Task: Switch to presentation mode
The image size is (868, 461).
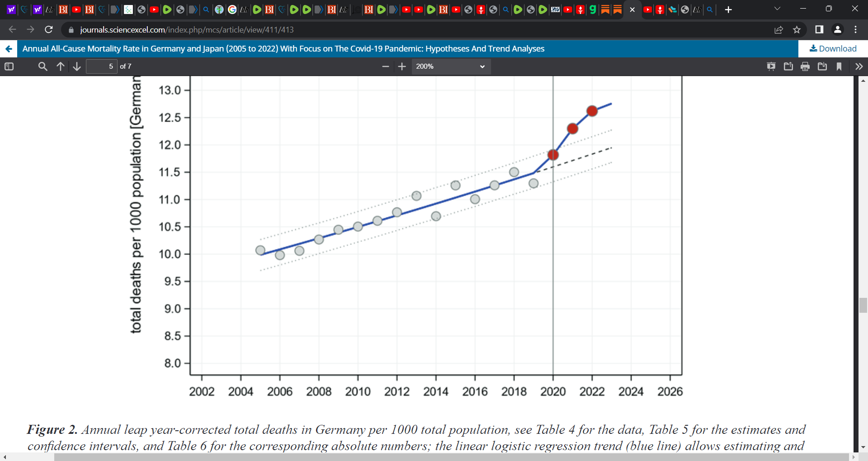Action: pos(771,66)
